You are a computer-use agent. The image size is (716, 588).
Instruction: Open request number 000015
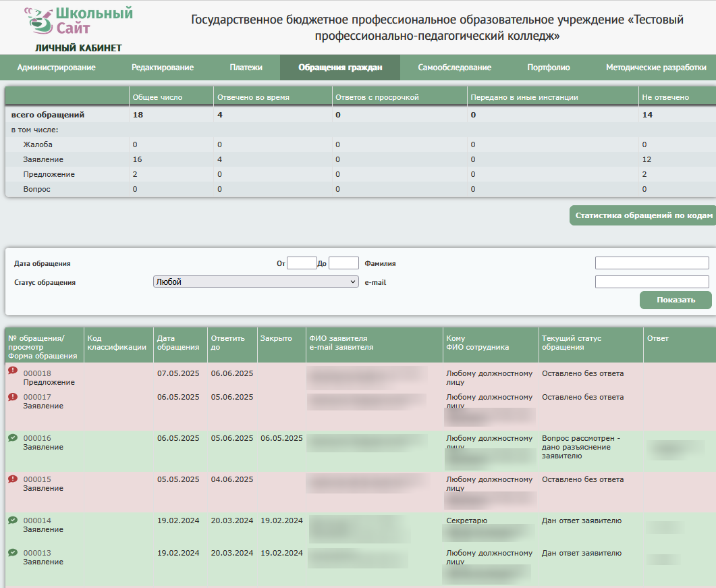click(37, 479)
